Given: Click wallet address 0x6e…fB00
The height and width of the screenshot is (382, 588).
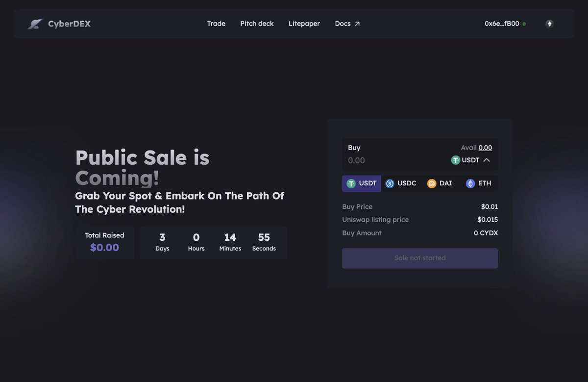Looking at the screenshot, I should (x=502, y=24).
